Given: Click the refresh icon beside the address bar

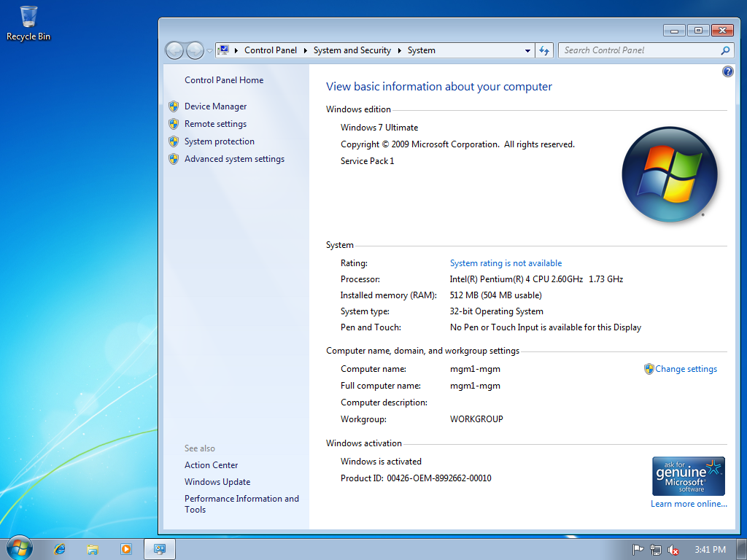Looking at the screenshot, I should pos(544,50).
